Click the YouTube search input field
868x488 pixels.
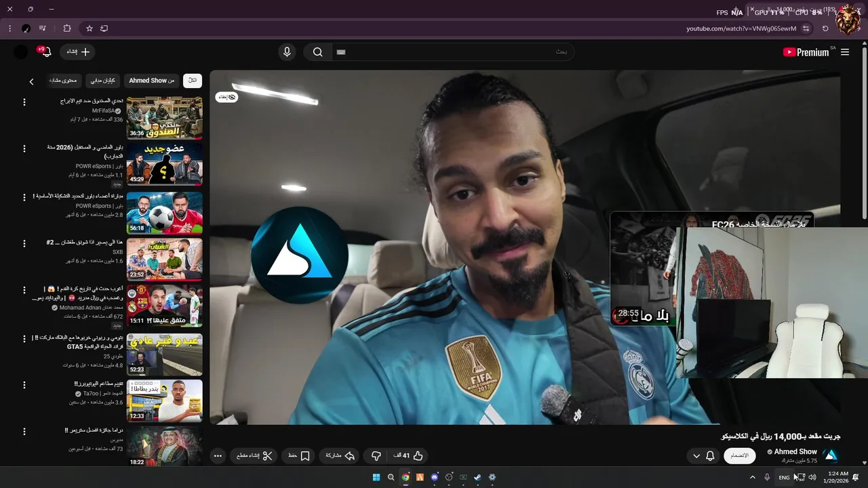pos(453,52)
